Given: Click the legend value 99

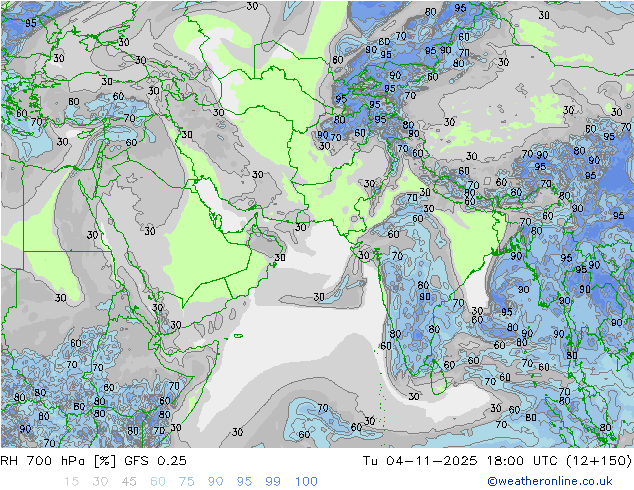Looking at the screenshot, I should tap(273, 482).
